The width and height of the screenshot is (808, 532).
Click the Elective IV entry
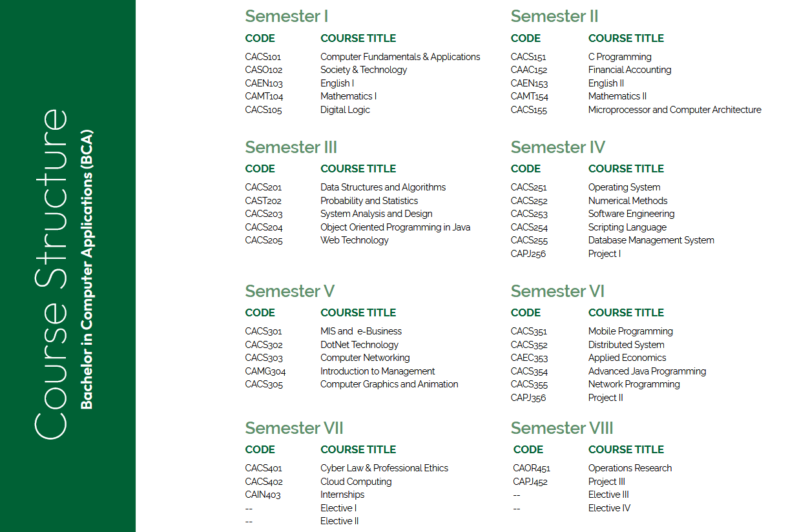609,508
